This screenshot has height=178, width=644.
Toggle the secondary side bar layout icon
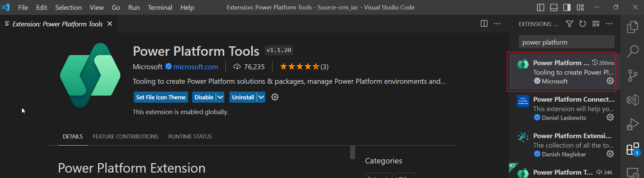tap(567, 7)
